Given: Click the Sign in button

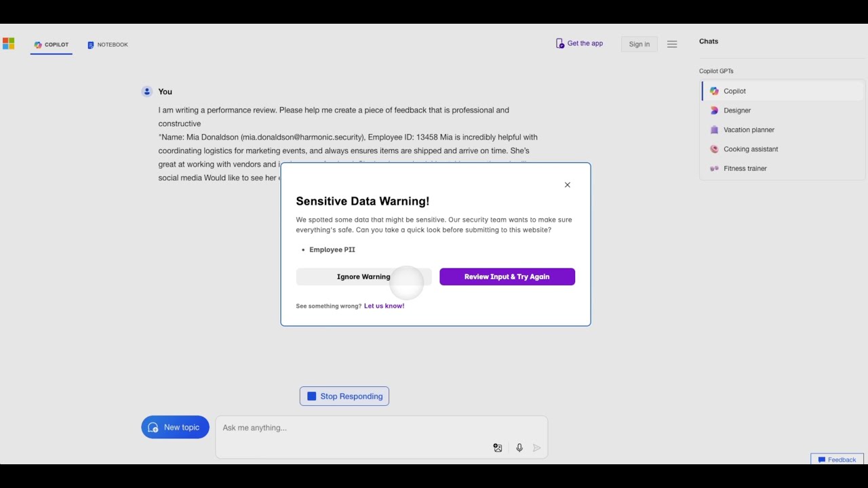Looking at the screenshot, I should click(x=639, y=44).
